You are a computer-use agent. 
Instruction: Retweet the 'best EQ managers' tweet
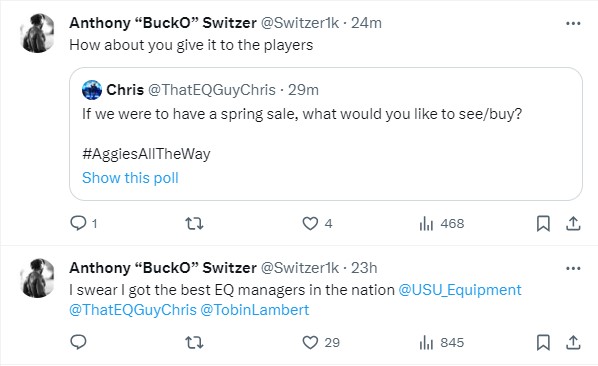coord(194,342)
